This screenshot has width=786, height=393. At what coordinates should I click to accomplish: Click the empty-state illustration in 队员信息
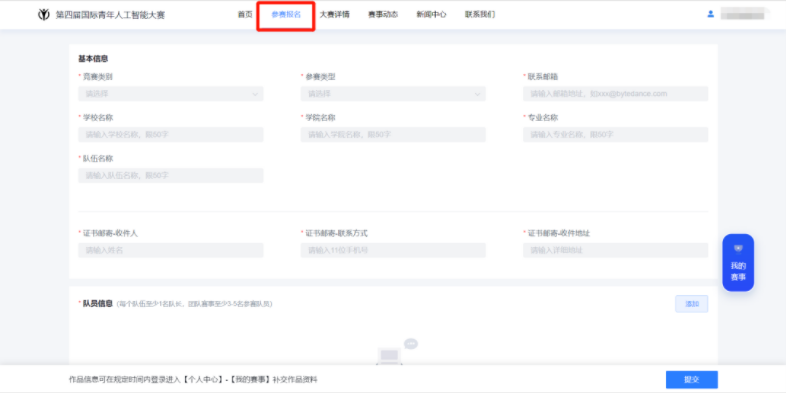point(396,352)
